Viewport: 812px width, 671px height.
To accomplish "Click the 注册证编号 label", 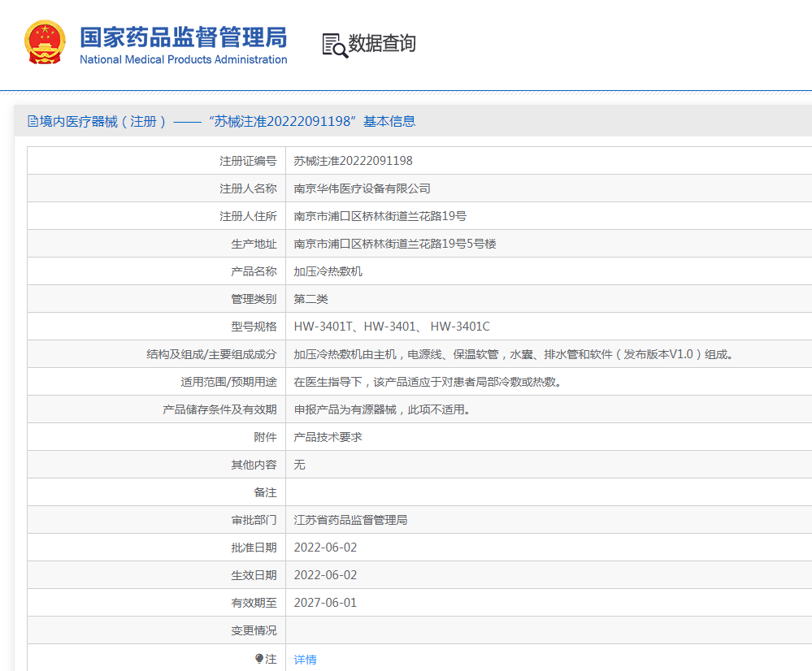I will click(248, 161).
